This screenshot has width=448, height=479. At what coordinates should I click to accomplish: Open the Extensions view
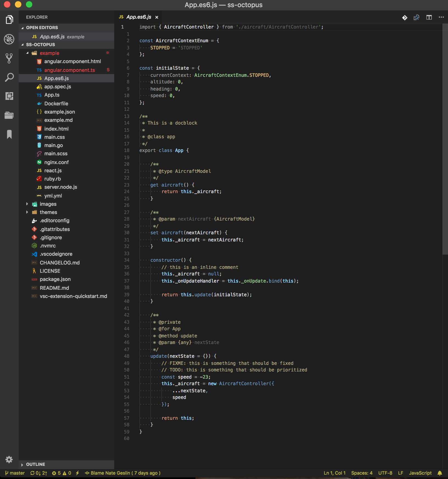9,96
